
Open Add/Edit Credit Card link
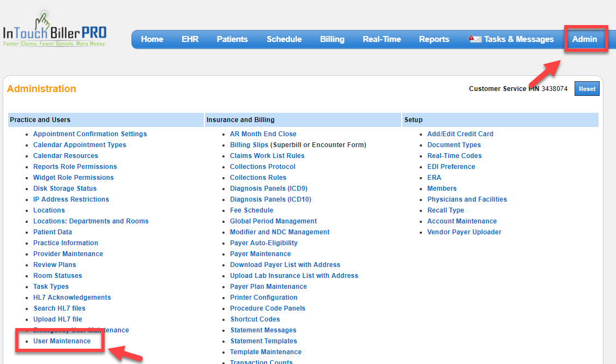click(x=460, y=134)
